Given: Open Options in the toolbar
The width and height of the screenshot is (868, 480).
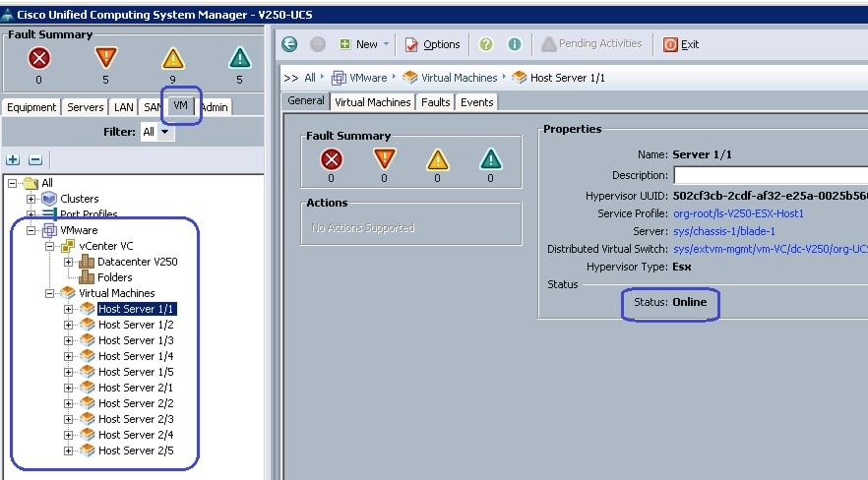Looking at the screenshot, I should [x=433, y=44].
